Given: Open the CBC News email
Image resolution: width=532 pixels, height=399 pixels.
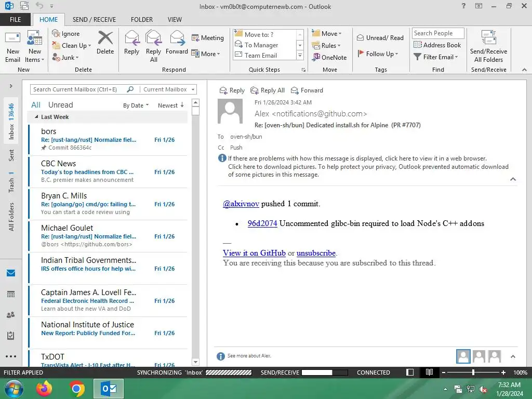Looking at the screenshot, I should [x=108, y=171].
